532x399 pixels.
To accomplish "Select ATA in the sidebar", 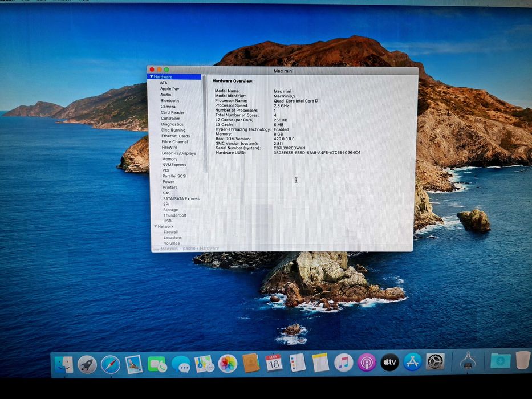I will [164, 83].
